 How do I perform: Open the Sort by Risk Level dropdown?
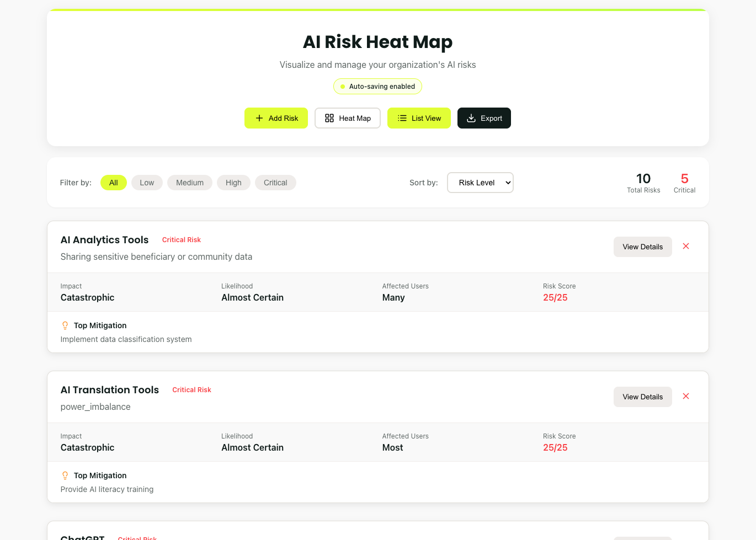click(480, 183)
